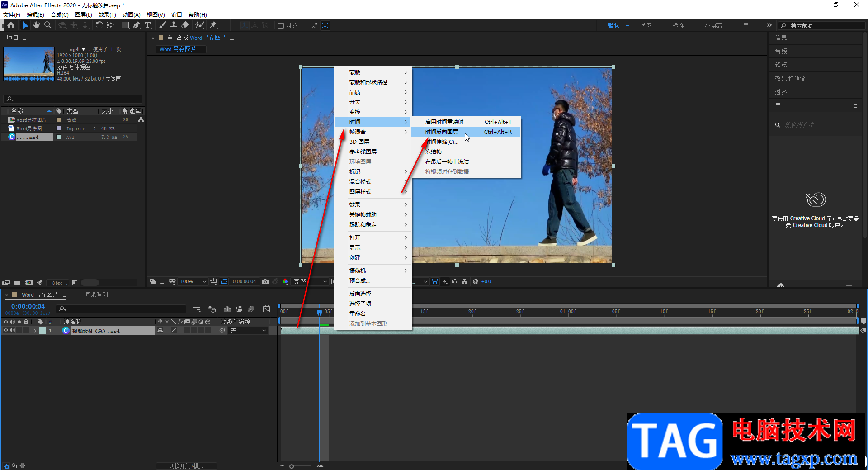Choose 冻结帧 in the time submenu

(465, 152)
